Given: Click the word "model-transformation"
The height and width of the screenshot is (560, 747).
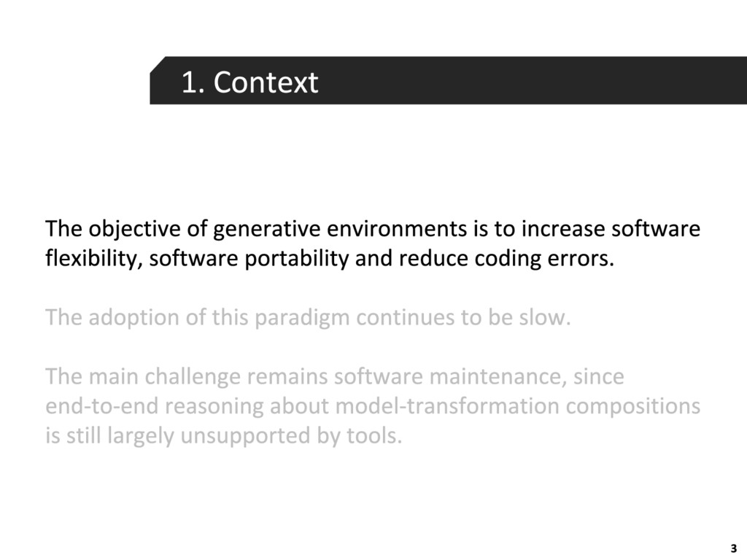Looking at the screenshot, I should [442, 406].
